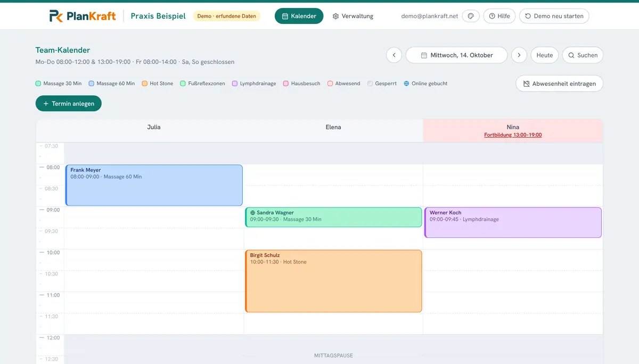Click the Massage 60 Min legend swatch
639x364 pixels.
pyautogui.click(x=92, y=84)
